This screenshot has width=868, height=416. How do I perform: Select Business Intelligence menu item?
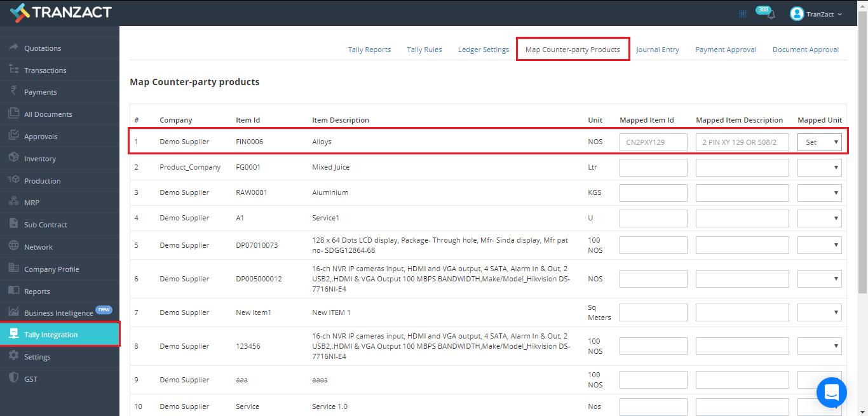point(58,313)
